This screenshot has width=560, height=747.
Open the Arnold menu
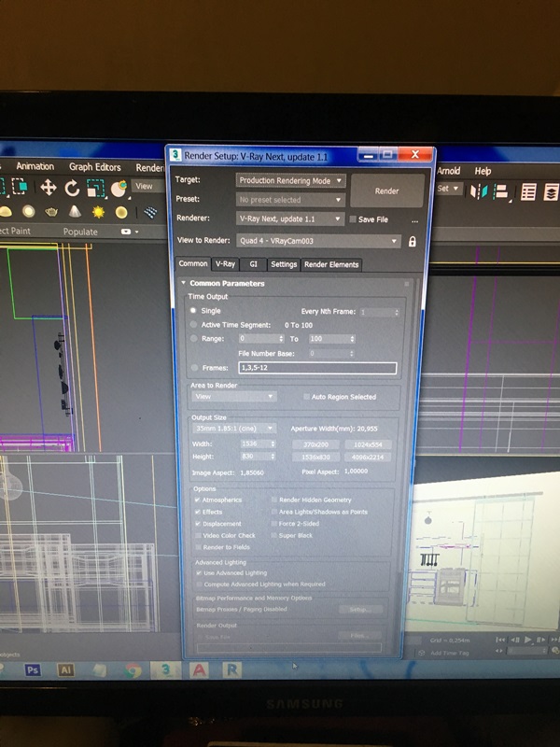coord(449,171)
